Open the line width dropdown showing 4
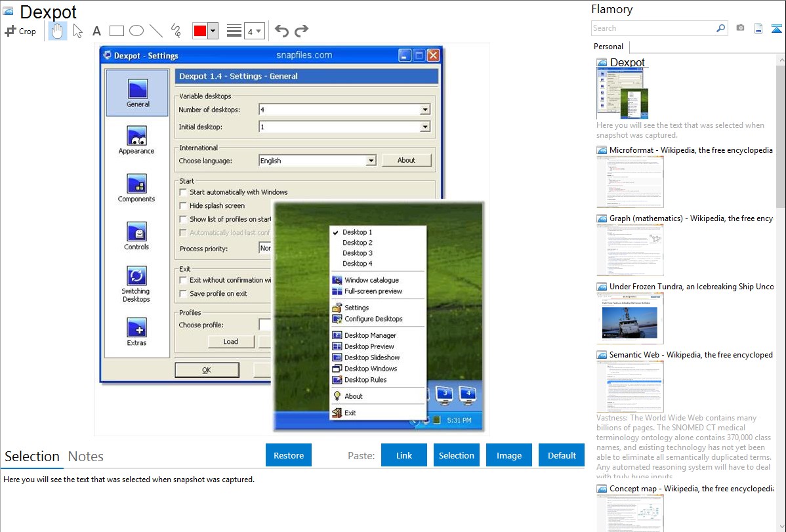This screenshot has height=532, width=786. [x=254, y=31]
